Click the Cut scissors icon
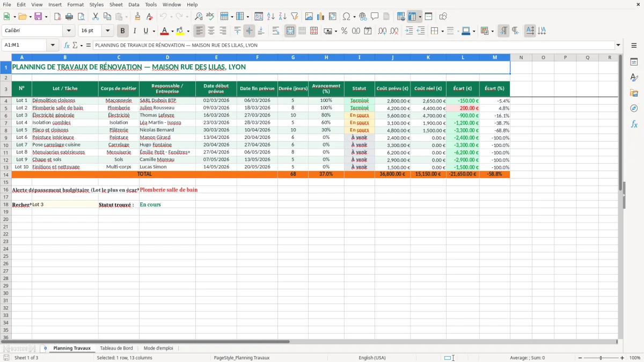Image resolution: width=644 pixels, height=362 pixels. pyautogui.click(x=96, y=17)
